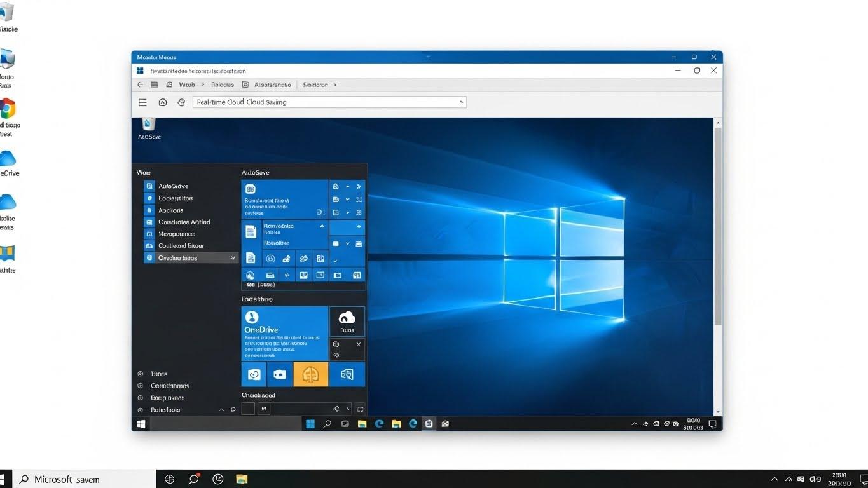Click the Home icon beside the address bar
868x488 pixels.
162,102
